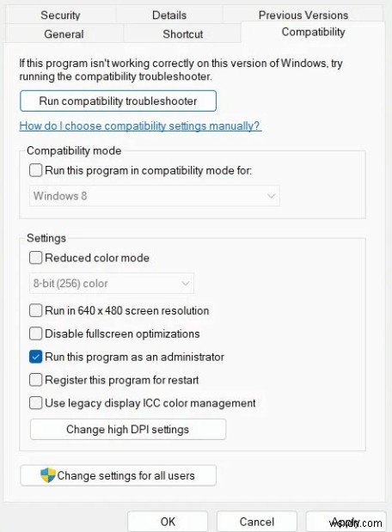
Task: Check Register this program for restart
Action: pyautogui.click(x=35, y=380)
